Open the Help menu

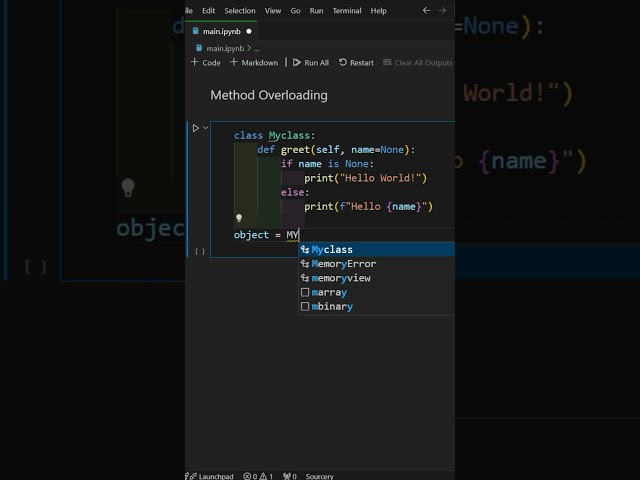(x=378, y=11)
